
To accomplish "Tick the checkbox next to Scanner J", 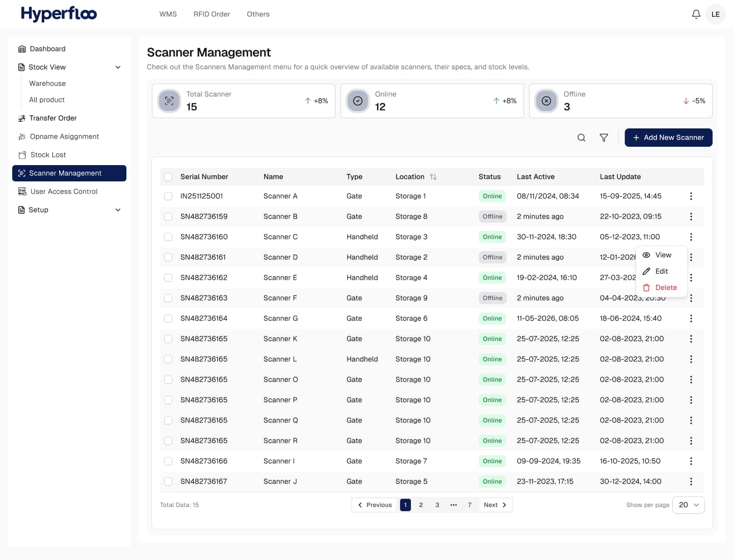I will pyautogui.click(x=168, y=481).
